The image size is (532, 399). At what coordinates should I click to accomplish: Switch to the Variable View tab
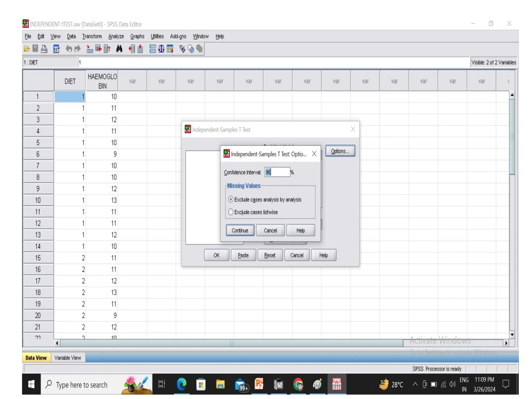click(x=68, y=358)
